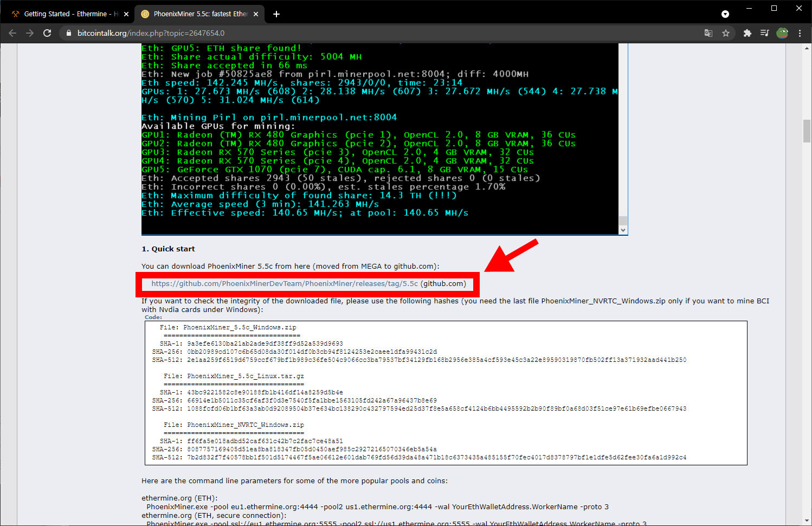The height and width of the screenshot is (526, 812).
Task: Open media control playlist icon
Action: 765,33
